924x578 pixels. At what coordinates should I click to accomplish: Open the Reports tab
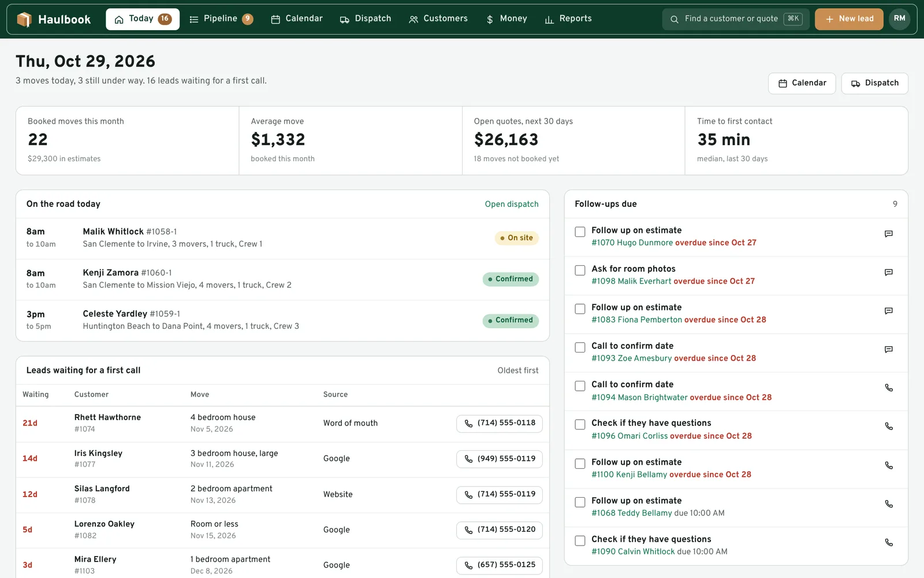click(568, 19)
